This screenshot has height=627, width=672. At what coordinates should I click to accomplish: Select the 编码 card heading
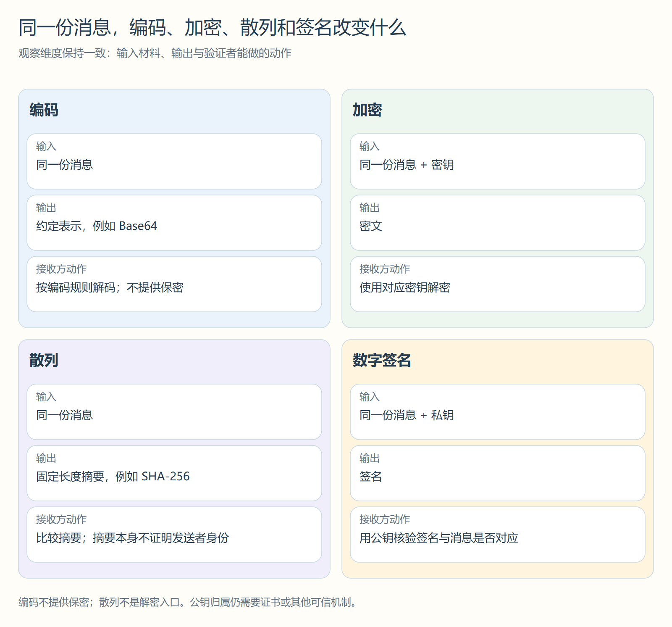pyautogui.click(x=44, y=110)
